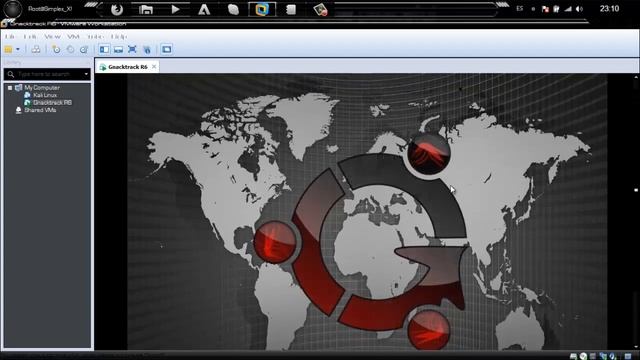Open the library search filter dropdown
Image resolution: width=640 pixels, height=360 pixels.
[x=86, y=74]
